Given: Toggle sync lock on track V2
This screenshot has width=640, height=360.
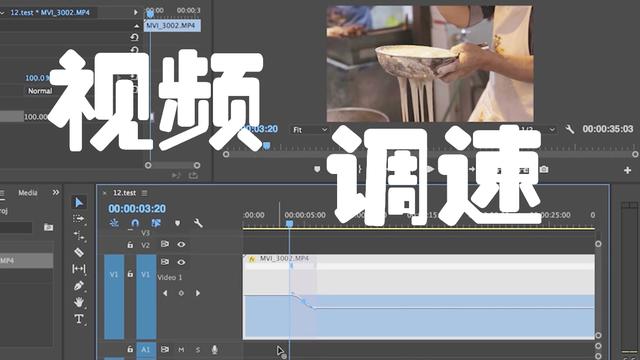Looking at the screenshot, I should click(164, 244).
